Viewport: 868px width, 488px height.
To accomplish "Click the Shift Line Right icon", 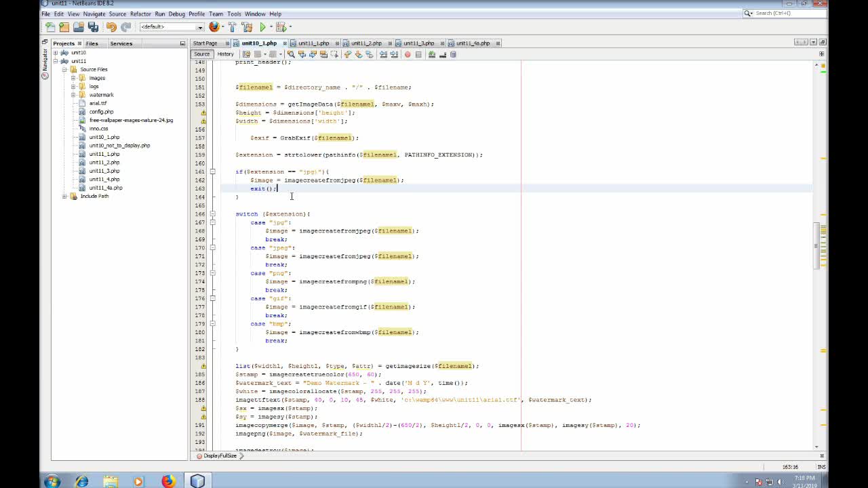I will click(x=394, y=54).
